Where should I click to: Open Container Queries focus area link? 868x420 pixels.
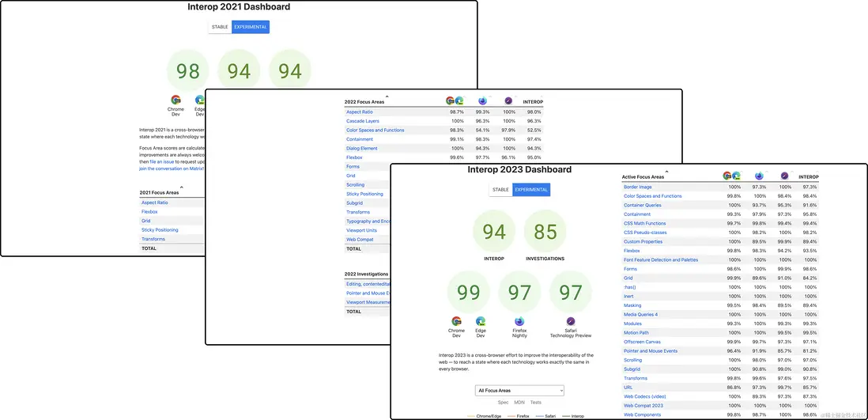[642, 205]
